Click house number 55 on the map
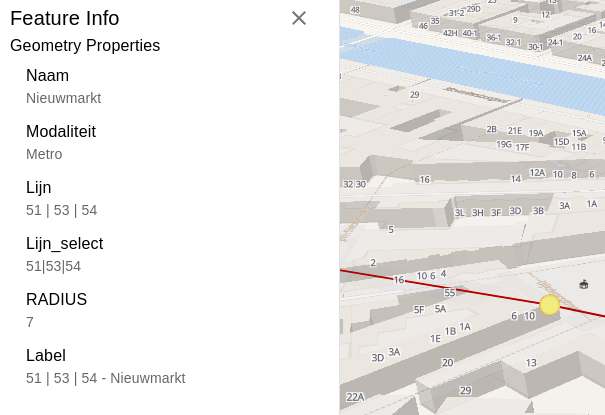This screenshot has height=415, width=605. (x=449, y=293)
